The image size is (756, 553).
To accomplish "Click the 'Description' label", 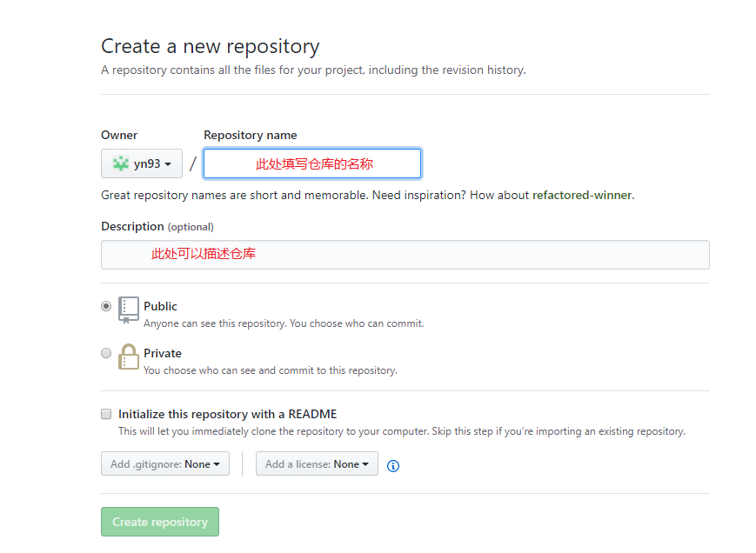I will [132, 226].
